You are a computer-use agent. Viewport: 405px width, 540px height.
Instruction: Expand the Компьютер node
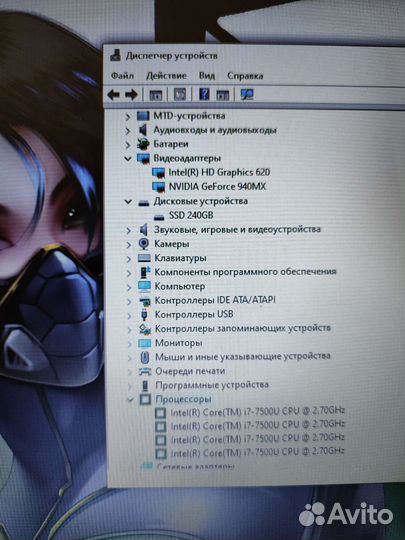(x=129, y=287)
